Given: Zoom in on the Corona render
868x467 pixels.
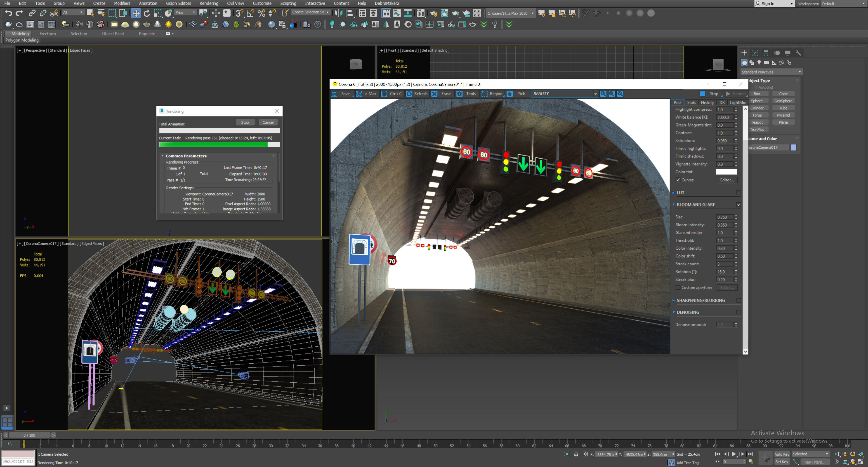Looking at the screenshot, I should click(x=603, y=94).
